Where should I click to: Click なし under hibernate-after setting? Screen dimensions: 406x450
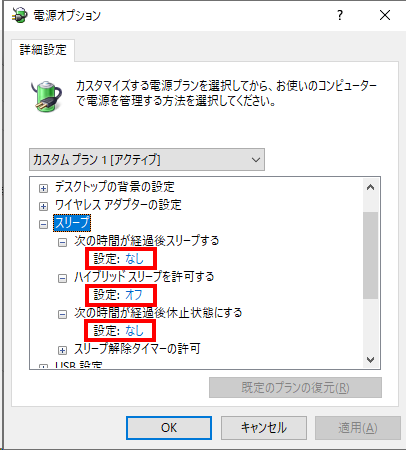click(134, 331)
